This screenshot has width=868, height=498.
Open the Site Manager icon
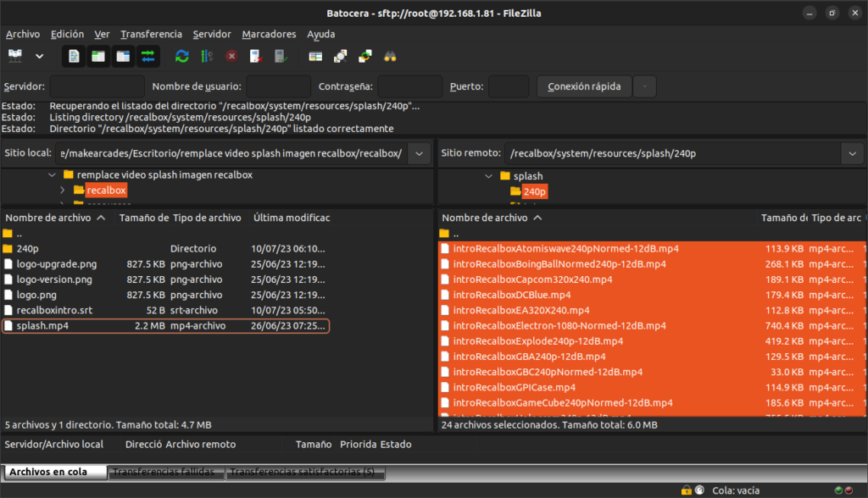[15, 56]
